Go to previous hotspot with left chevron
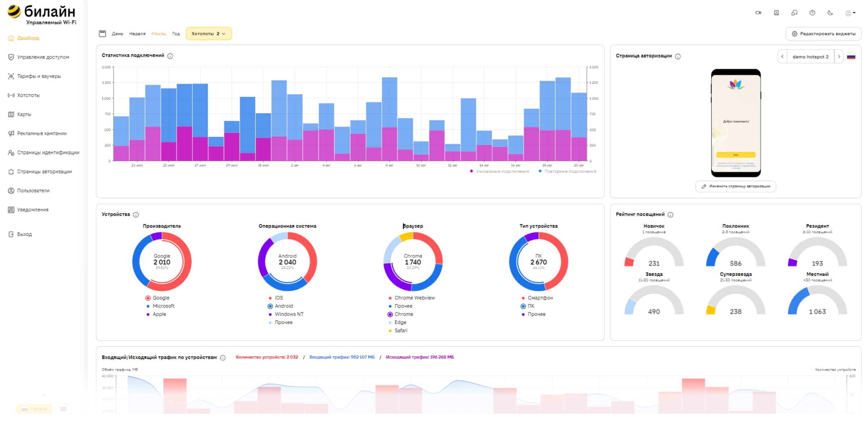The image size is (868, 434). coord(782,56)
